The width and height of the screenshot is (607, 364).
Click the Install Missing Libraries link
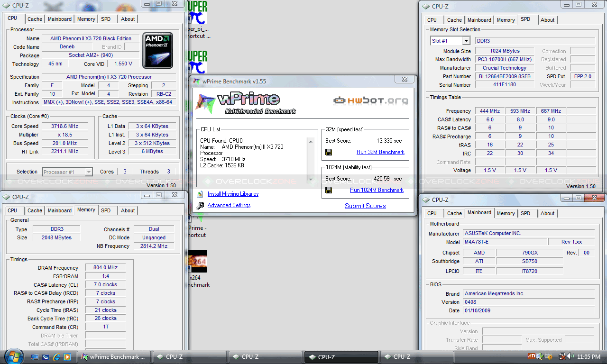[233, 194]
